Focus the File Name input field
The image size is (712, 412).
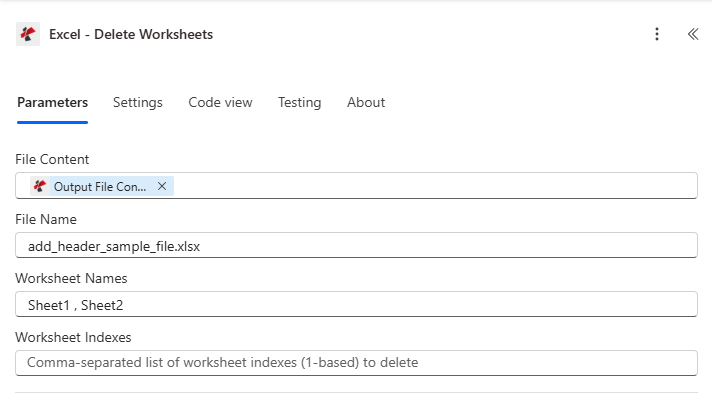coord(356,245)
